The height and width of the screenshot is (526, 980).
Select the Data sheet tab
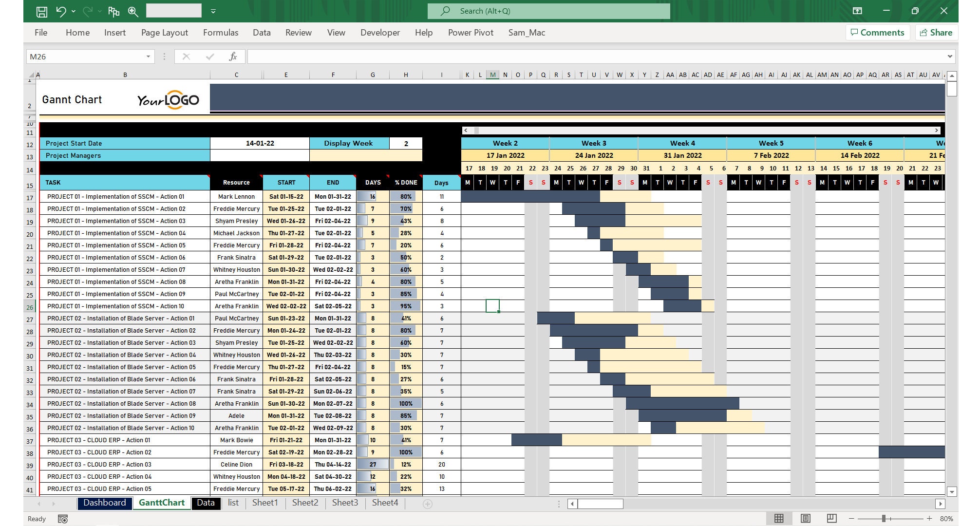click(x=206, y=503)
